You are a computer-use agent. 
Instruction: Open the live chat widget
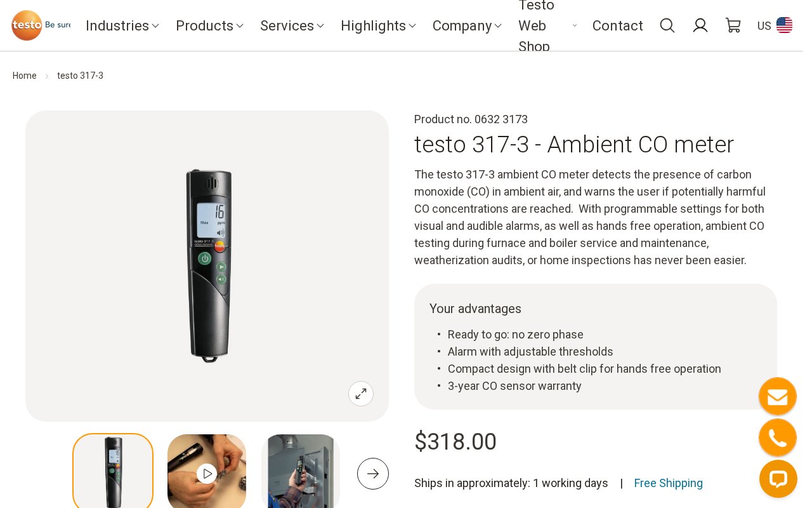click(778, 479)
